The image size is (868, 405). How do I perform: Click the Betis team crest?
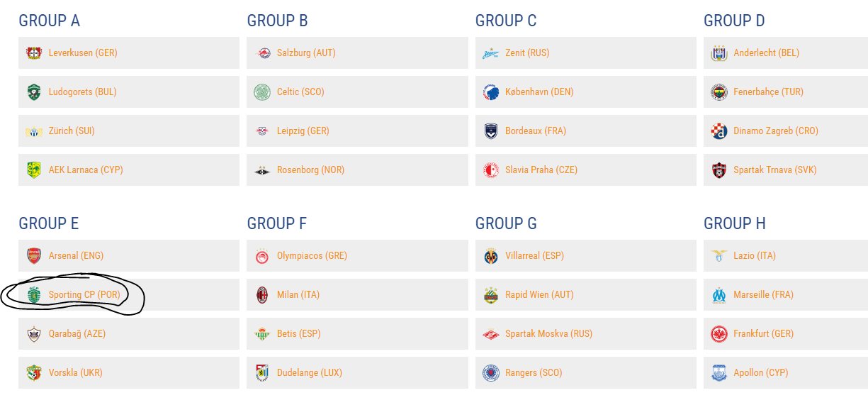(262, 334)
